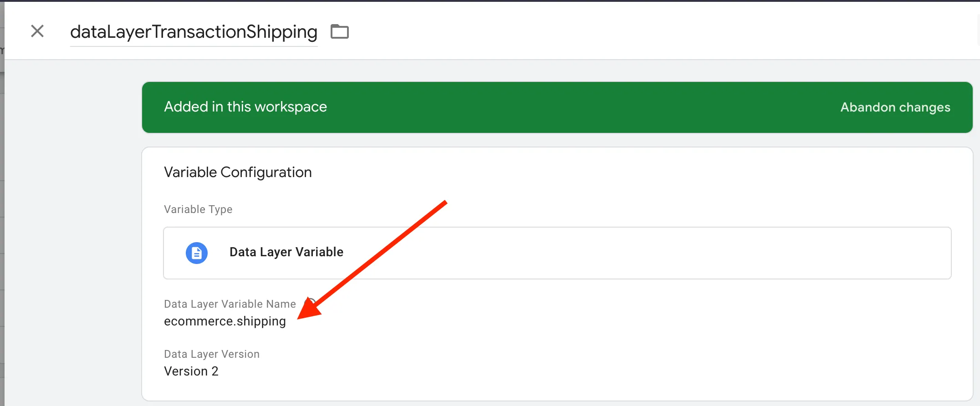Click the ecommerce.shipping variable name value
Image resolution: width=980 pixels, height=406 pixels.
225,321
